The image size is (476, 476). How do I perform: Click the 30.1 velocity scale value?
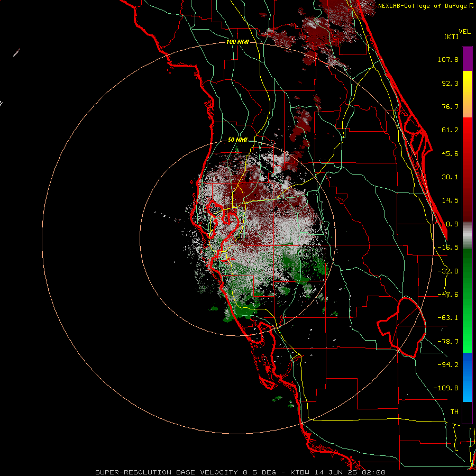click(x=450, y=177)
